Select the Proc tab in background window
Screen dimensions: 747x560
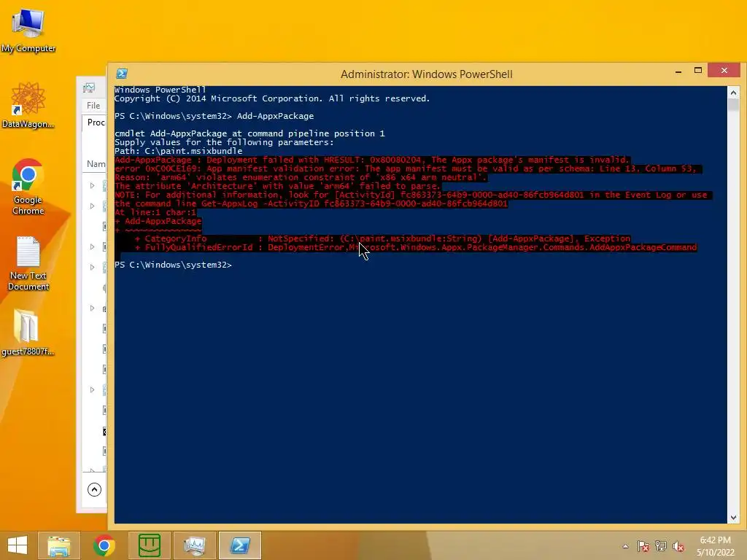(96, 122)
